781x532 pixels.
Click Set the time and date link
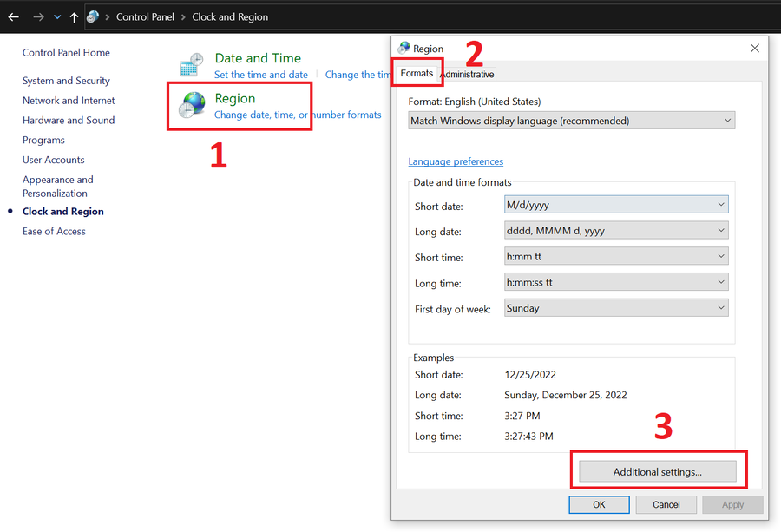coord(261,75)
